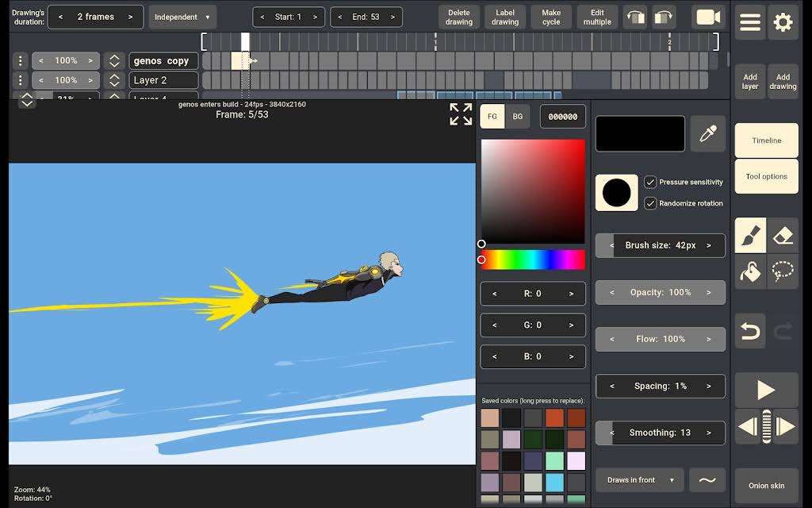This screenshot has width=812, height=508.
Task: Select the Eraser tool
Action: 783,235
